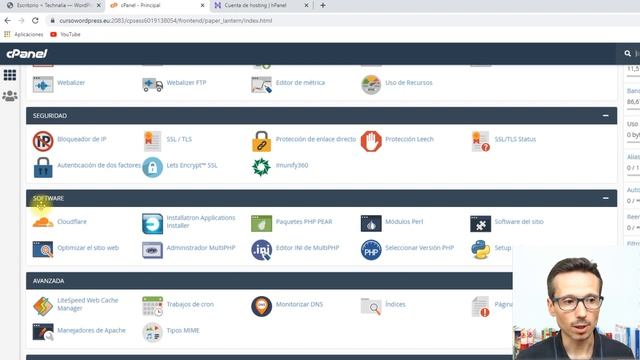Image resolution: width=640 pixels, height=360 pixels.
Task: Open LiteSpeed Web Cache Manager icon
Action: click(x=43, y=306)
